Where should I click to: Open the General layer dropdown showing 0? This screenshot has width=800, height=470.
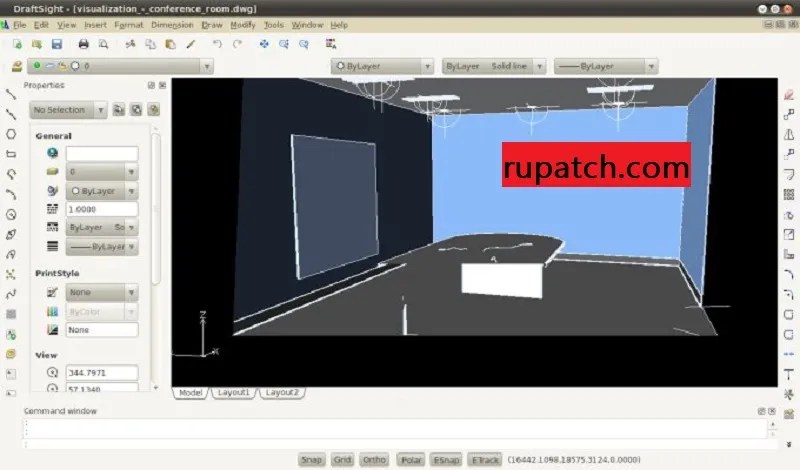click(102, 172)
